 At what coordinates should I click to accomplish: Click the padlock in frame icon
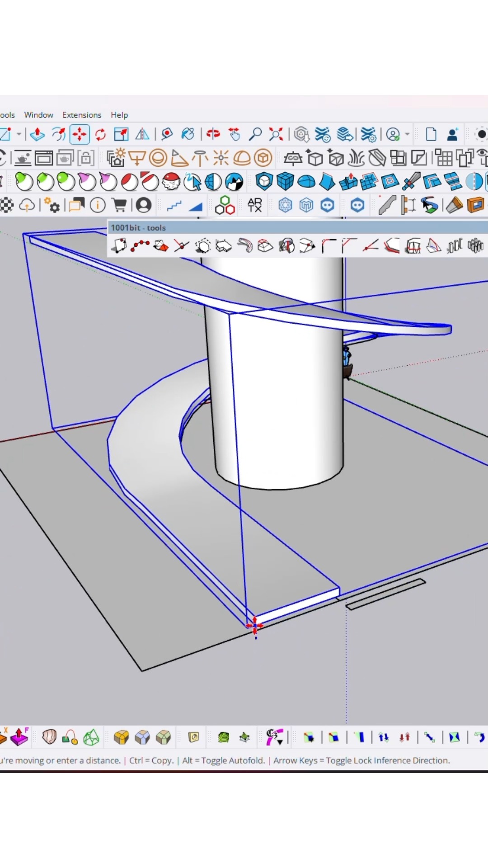(x=86, y=158)
